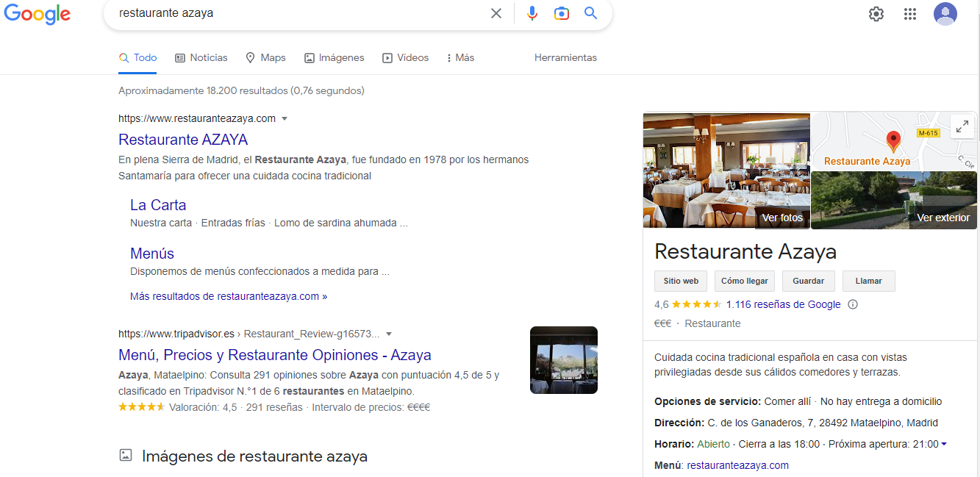Open the Tripadvisor result options arrow
This screenshot has height=477, width=980.
pos(390,334)
